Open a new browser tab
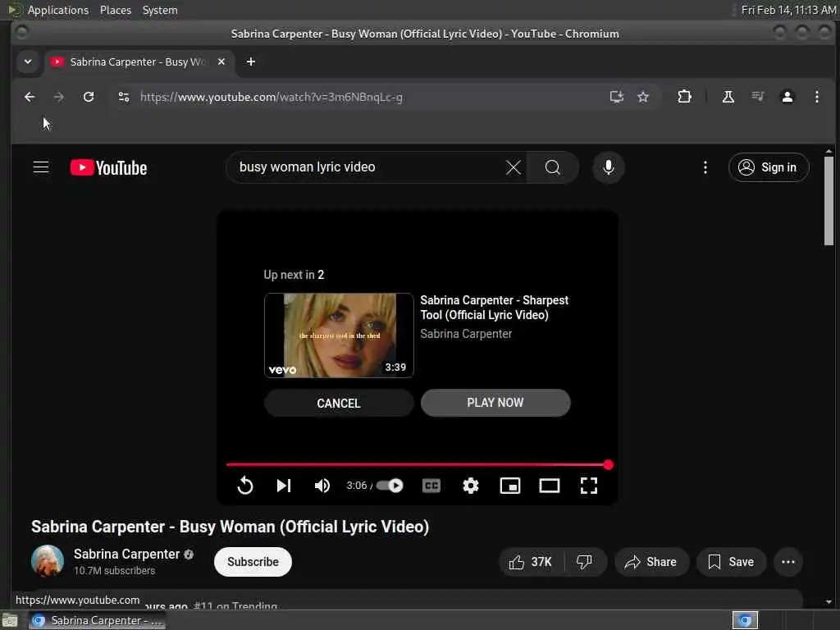The width and height of the screenshot is (840, 630). 251,62
